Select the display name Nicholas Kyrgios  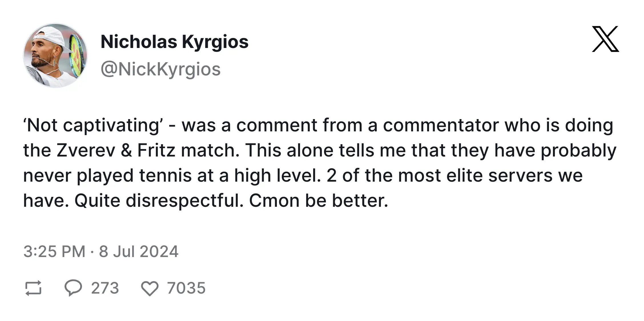click(175, 42)
